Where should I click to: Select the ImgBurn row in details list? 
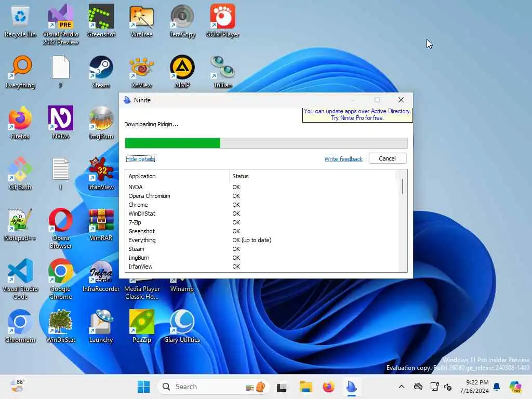click(x=261, y=258)
